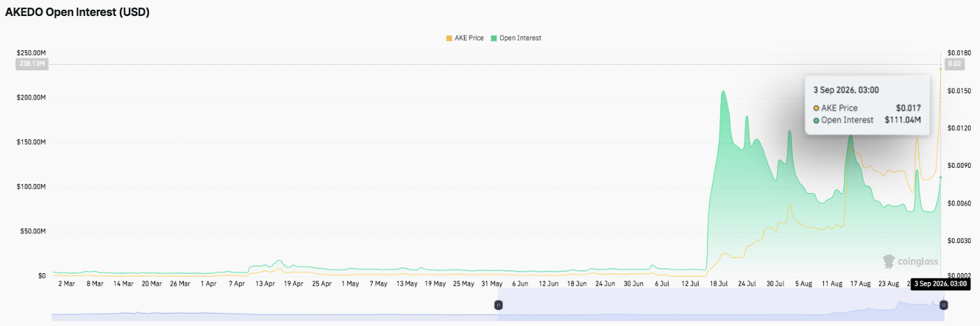Click the 6 Jun date label

pyautogui.click(x=520, y=284)
